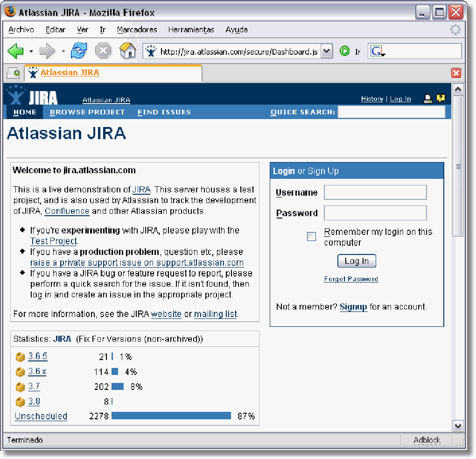Click the Firefox throbber activity icon
The width and height of the screenshot is (476, 459).
tap(455, 30)
